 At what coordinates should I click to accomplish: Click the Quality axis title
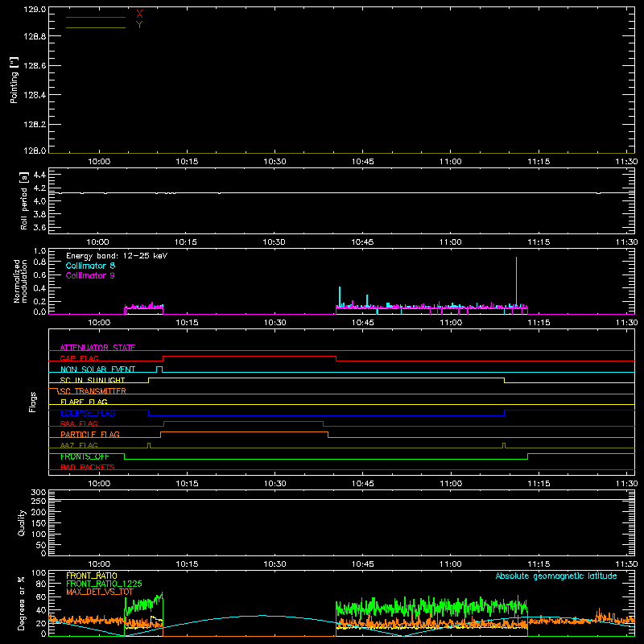22,522
